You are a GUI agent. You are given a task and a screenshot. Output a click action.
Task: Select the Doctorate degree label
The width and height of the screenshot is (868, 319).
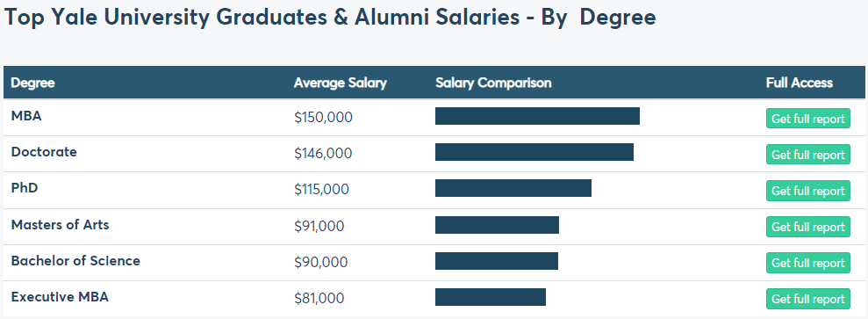coord(44,152)
